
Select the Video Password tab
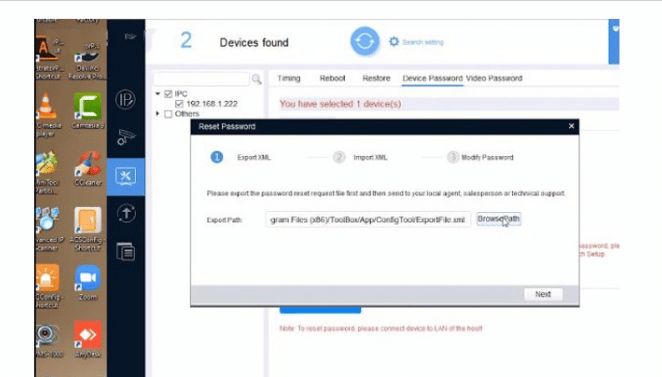[494, 78]
